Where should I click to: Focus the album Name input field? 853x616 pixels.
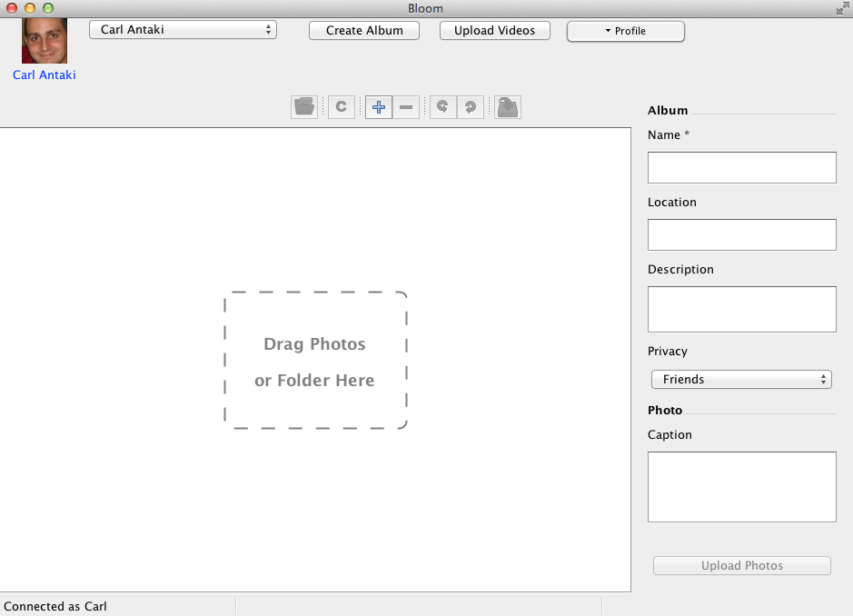[741, 168]
